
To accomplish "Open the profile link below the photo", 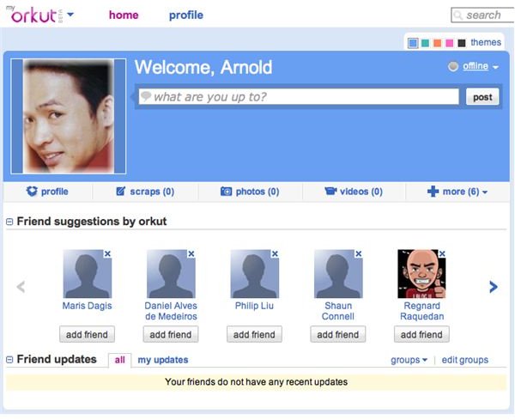I will 55,192.
